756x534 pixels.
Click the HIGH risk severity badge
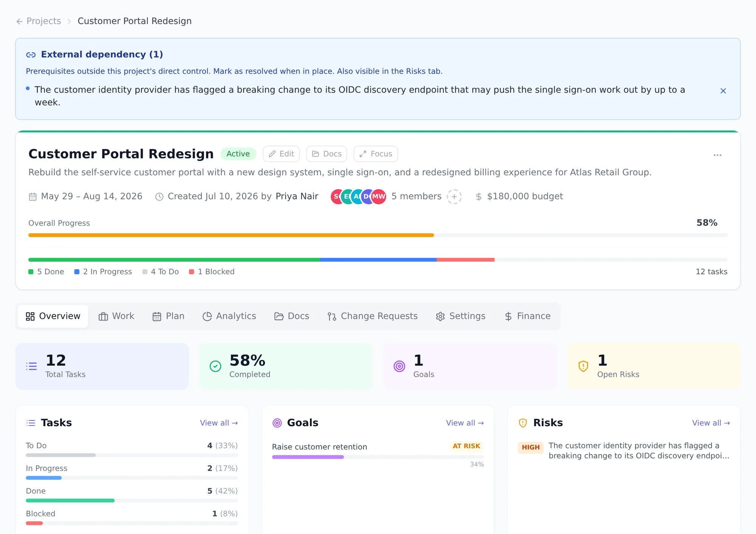531,447
